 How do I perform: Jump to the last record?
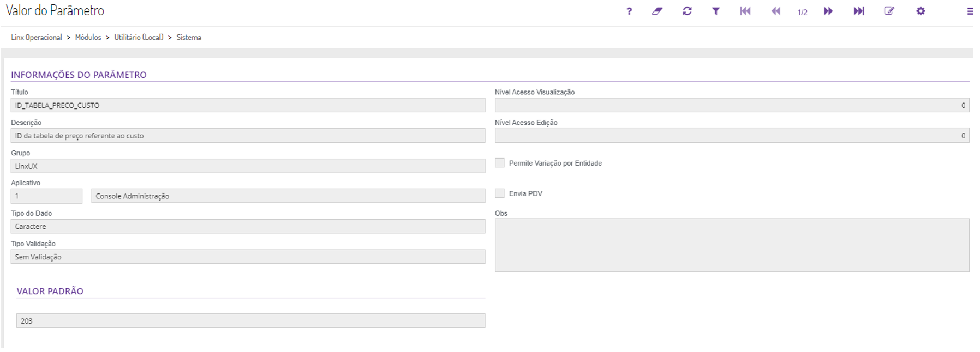click(x=859, y=11)
